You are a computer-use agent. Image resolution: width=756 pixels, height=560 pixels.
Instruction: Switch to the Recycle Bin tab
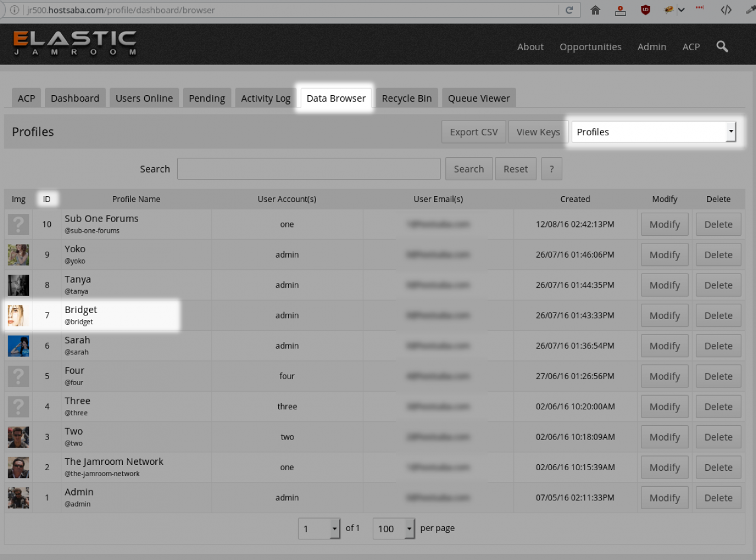click(x=406, y=99)
